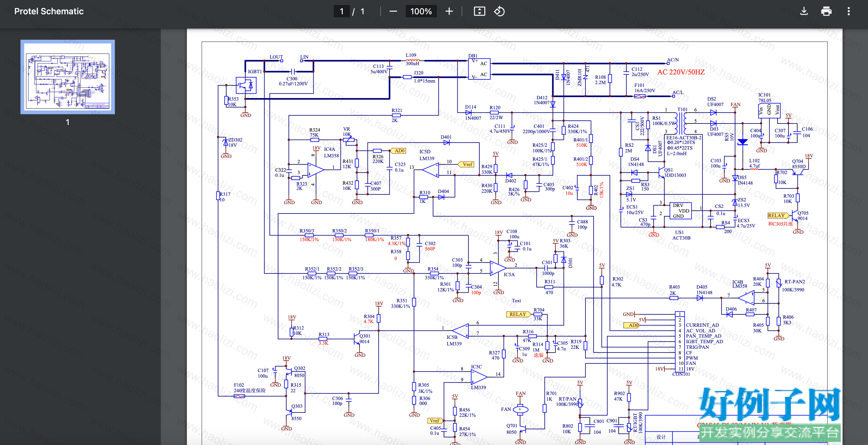Click the IC4A LM358 op-amp label
868x445 pixels.
point(331,153)
